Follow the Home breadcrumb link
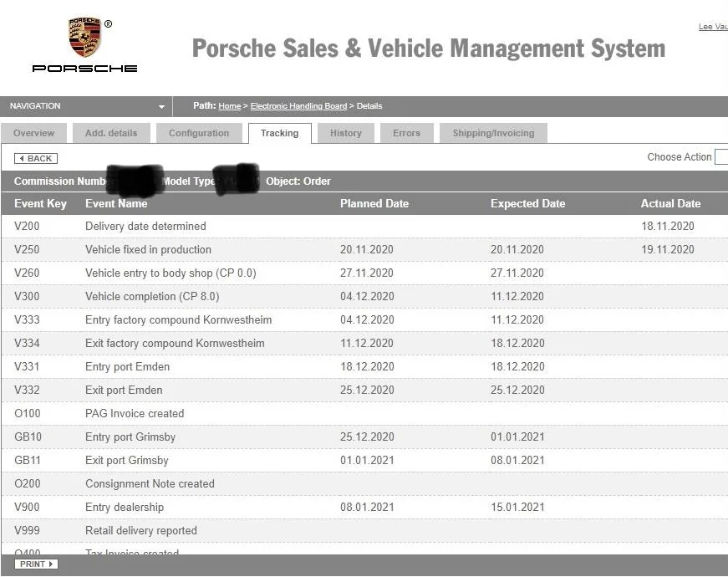This screenshot has height=577, width=728. click(x=230, y=106)
